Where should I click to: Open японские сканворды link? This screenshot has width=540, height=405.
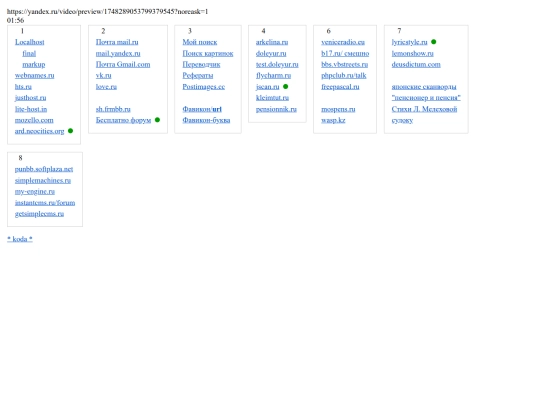pos(424,87)
